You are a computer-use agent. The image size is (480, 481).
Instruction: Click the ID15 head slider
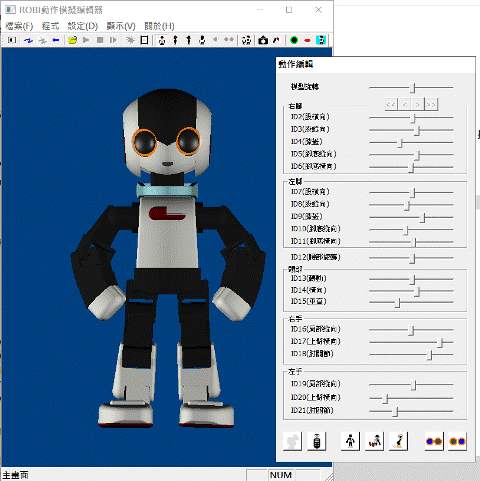tap(411, 302)
